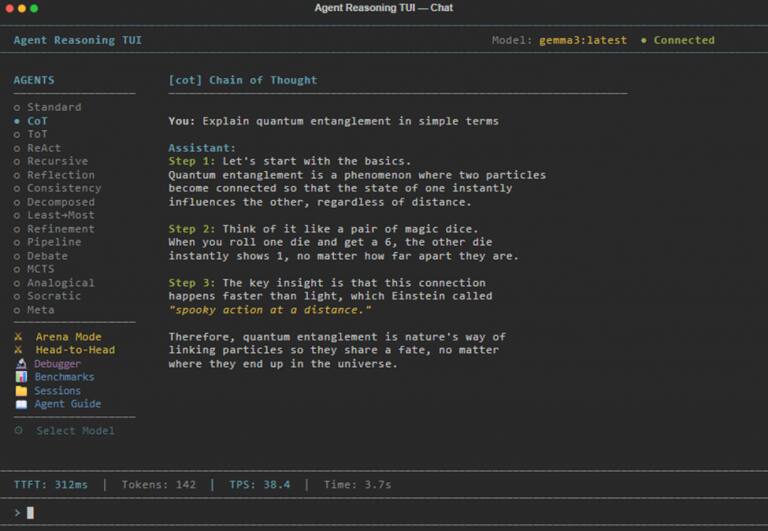Open Benchmarks
The height and width of the screenshot is (531, 768).
64,377
